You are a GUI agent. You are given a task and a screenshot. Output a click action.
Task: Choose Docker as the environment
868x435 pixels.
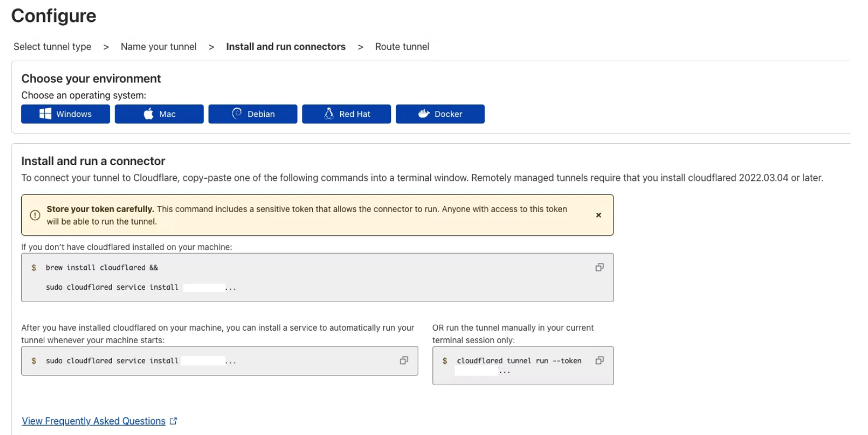[x=440, y=114]
